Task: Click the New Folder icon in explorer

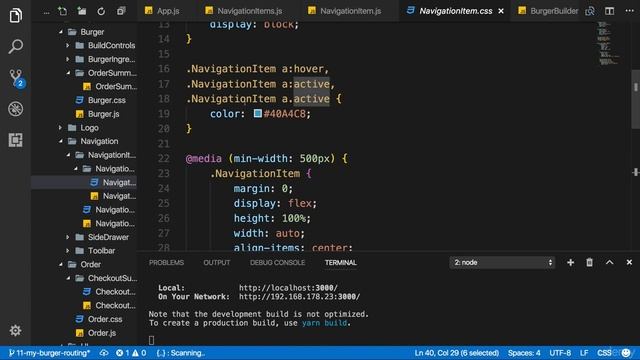Action: pos(82,11)
